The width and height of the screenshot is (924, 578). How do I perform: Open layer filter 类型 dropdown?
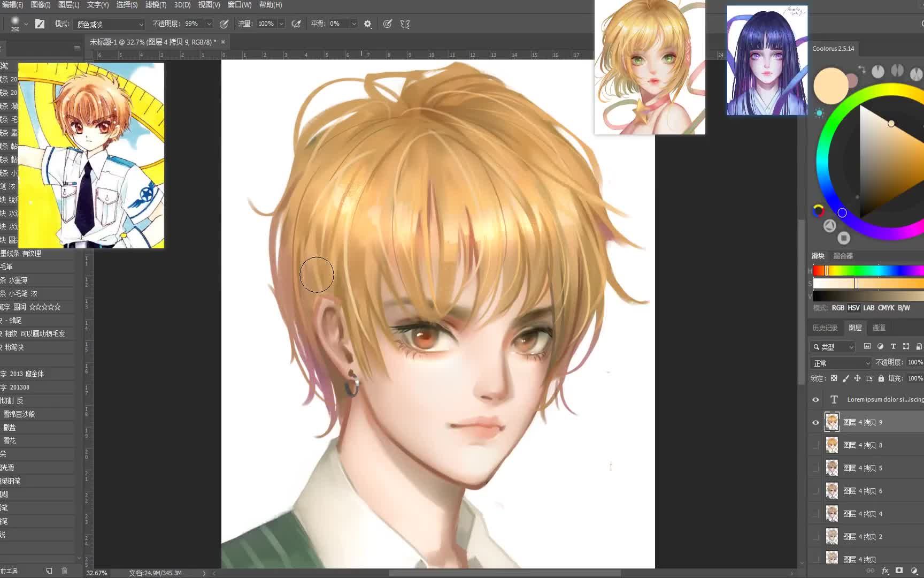coord(833,347)
